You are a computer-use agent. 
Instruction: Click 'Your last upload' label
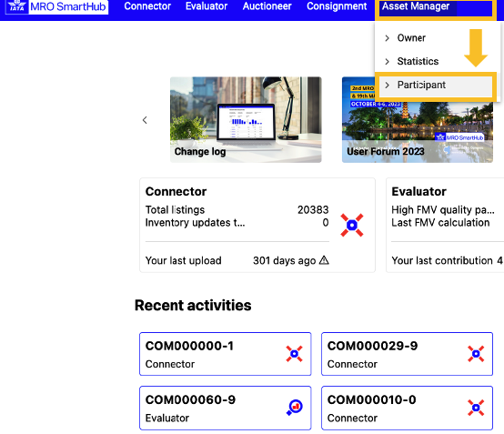pyautogui.click(x=183, y=260)
